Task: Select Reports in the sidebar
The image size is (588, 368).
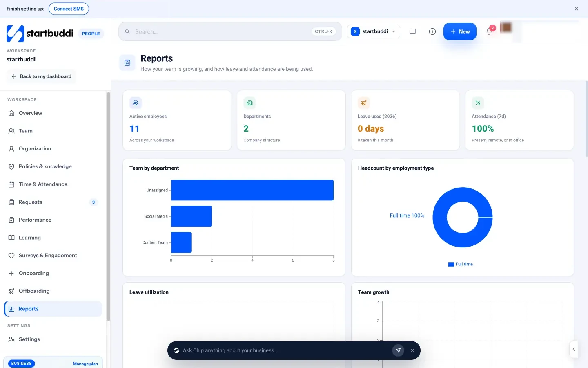Action: click(53, 309)
